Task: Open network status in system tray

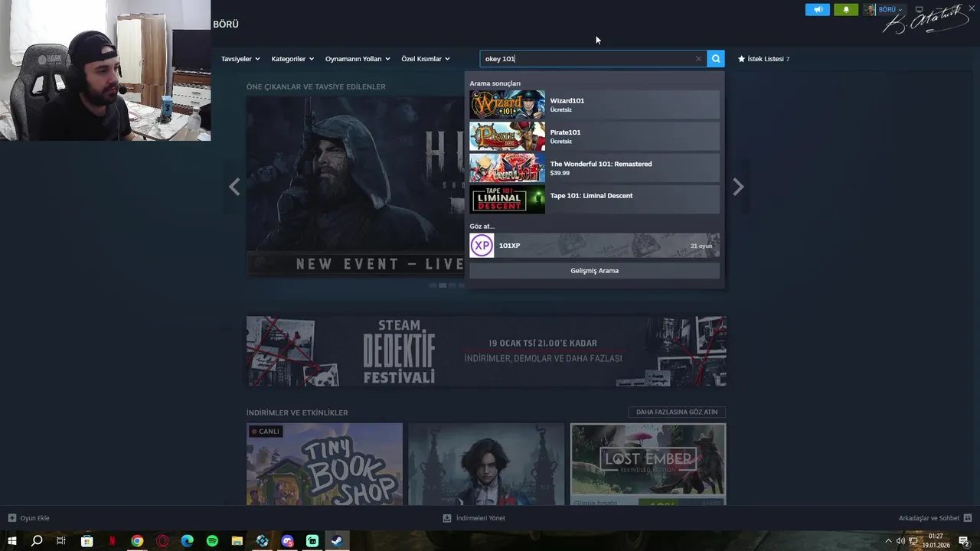Action: pyautogui.click(x=913, y=541)
